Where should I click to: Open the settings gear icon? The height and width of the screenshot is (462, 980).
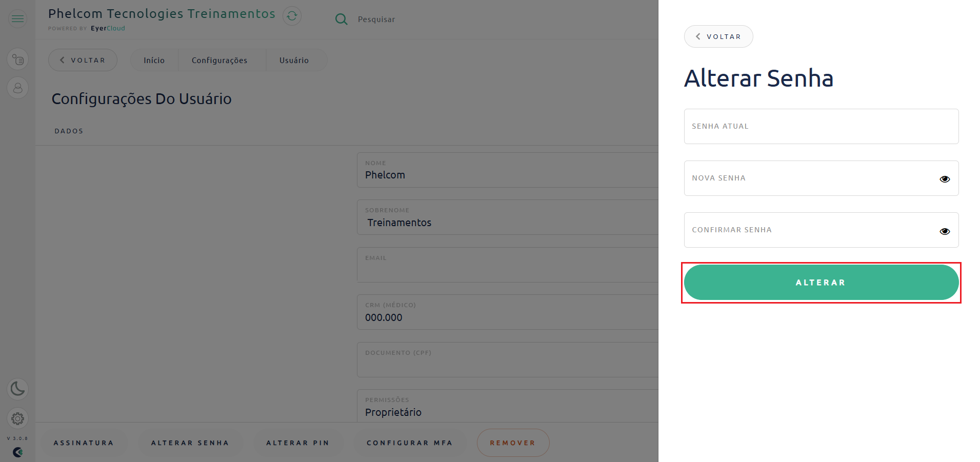coord(17,418)
